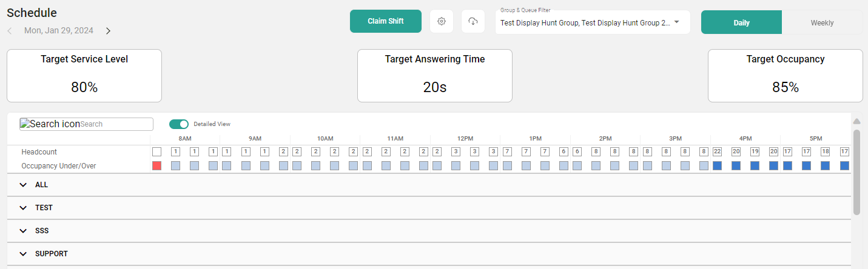Select the Daily view tab
The height and width of the screenshot is (269, 868).
tap(741, 22)
